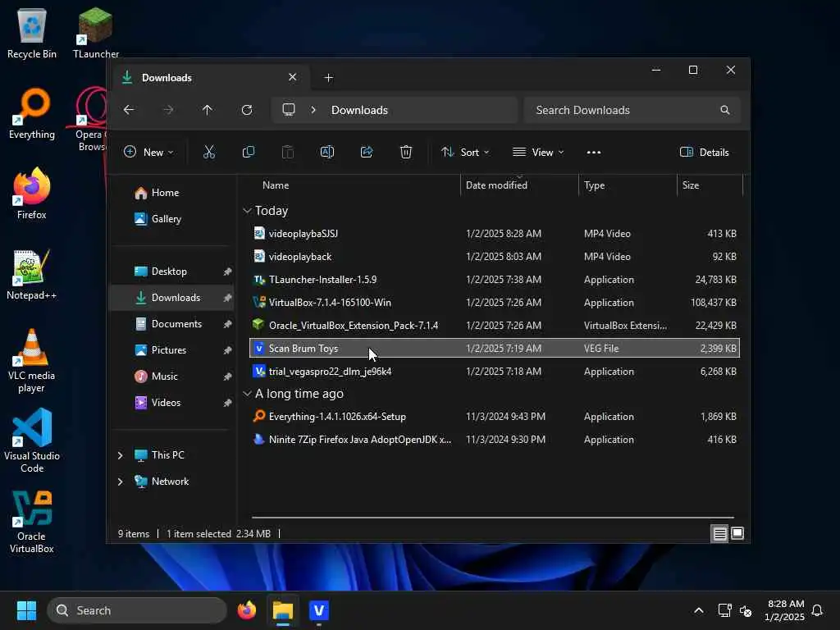The image size is (840, 630).
Task: Select Oracle VirtualBox desktop shortcut
Action: click(x=32, y=522)
